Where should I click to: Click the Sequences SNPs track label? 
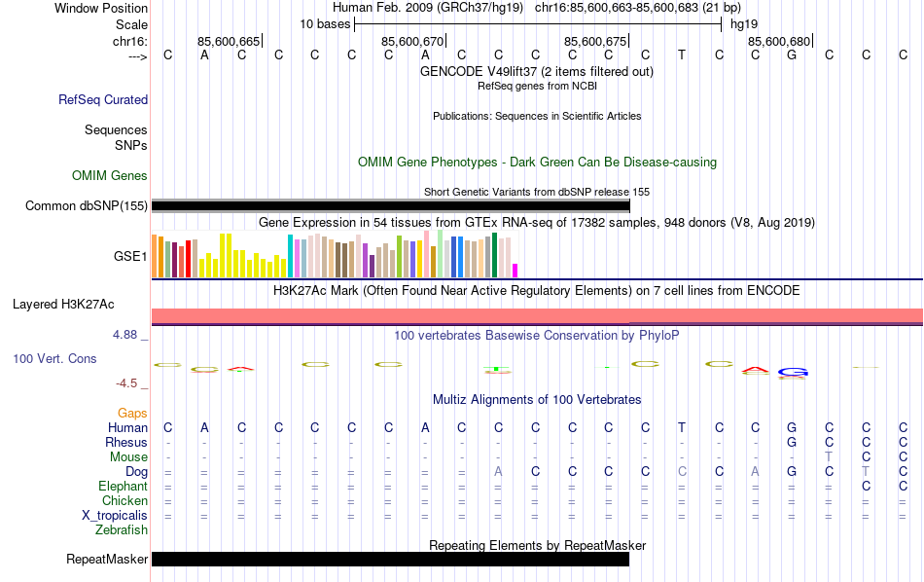(116, 137)
